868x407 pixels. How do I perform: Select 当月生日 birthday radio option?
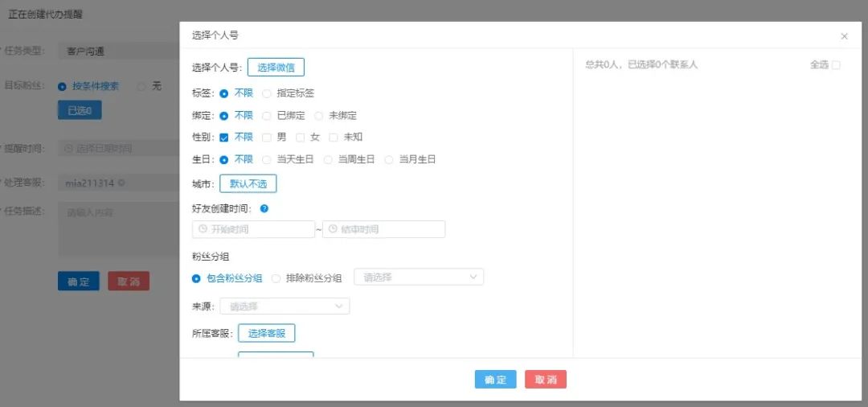click(389, 160)
